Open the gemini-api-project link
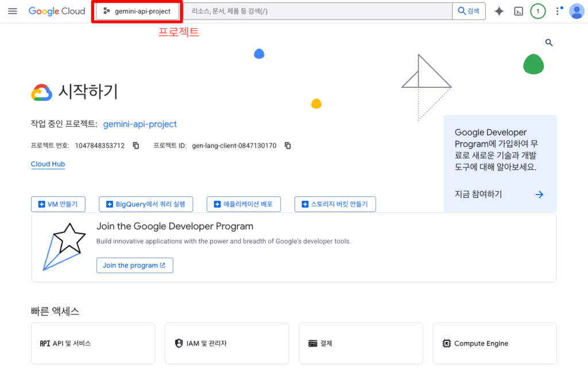588x373 pixels. point(140,124)
